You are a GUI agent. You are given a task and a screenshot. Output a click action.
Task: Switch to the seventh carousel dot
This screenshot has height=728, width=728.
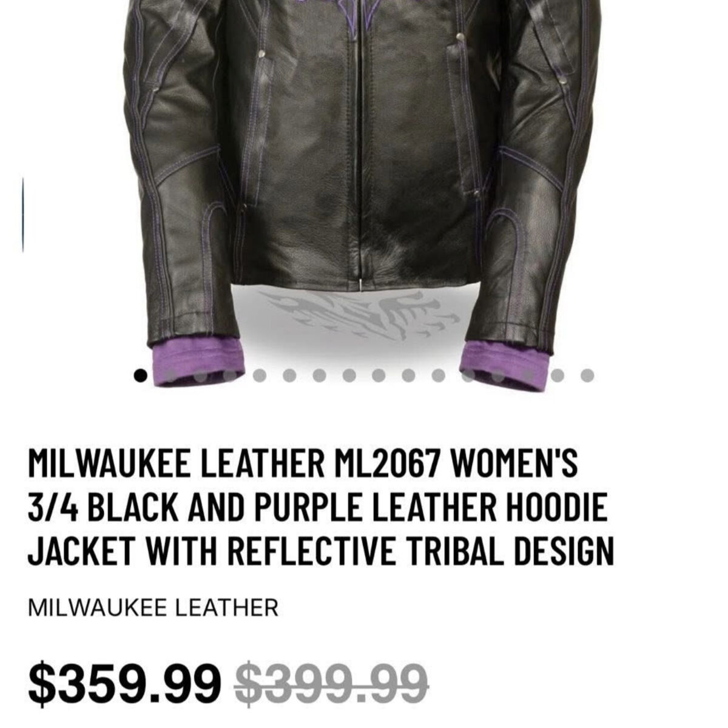(x=319, y=376)
